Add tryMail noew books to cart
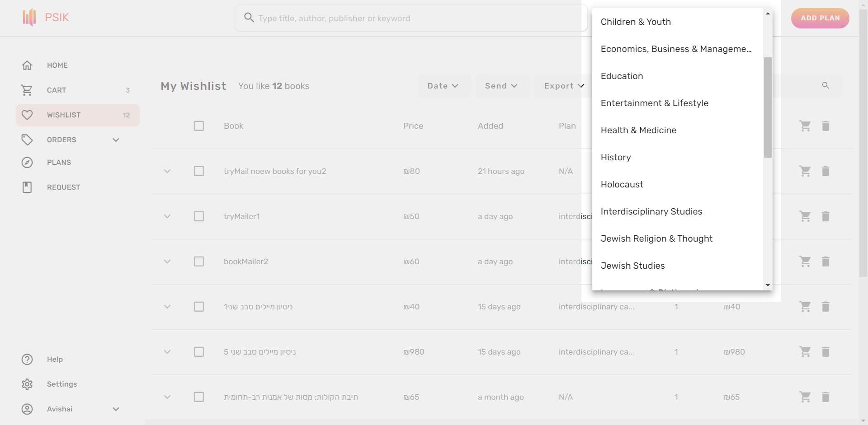Image resolution: width=868 pixels, height=425 pixels. (805, 171)
